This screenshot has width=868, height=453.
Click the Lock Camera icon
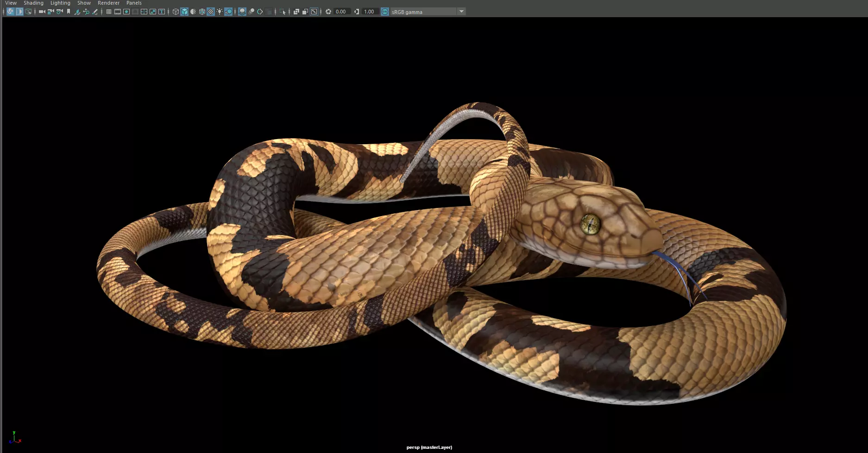(x=50, y=12)
